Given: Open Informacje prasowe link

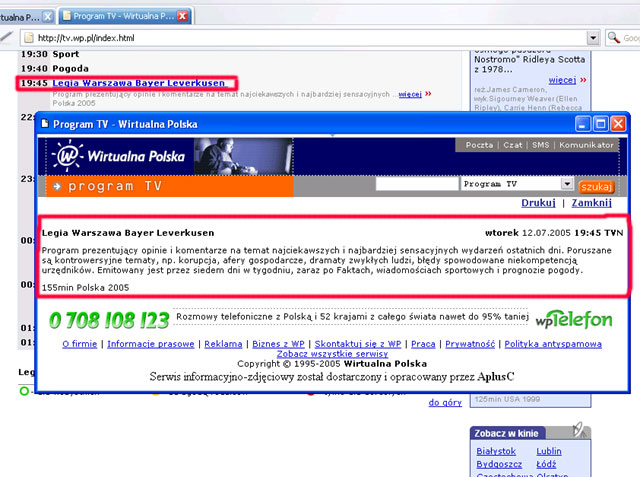Looking at the screenshot, I should [151, 344].
